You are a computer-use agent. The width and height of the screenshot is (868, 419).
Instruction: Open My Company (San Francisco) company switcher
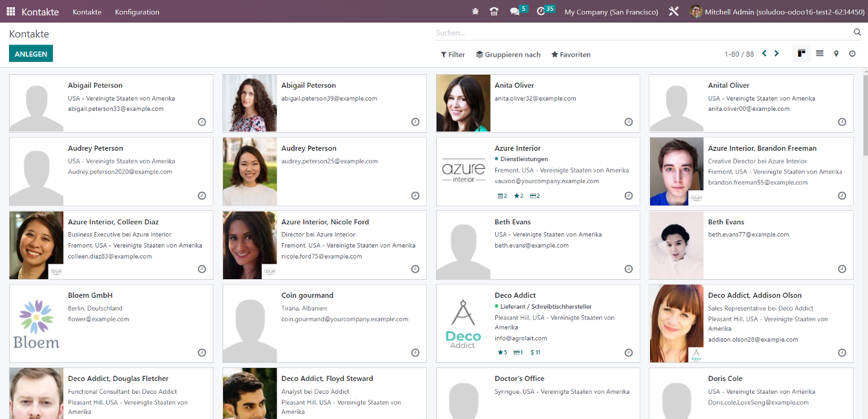(611, 12)
